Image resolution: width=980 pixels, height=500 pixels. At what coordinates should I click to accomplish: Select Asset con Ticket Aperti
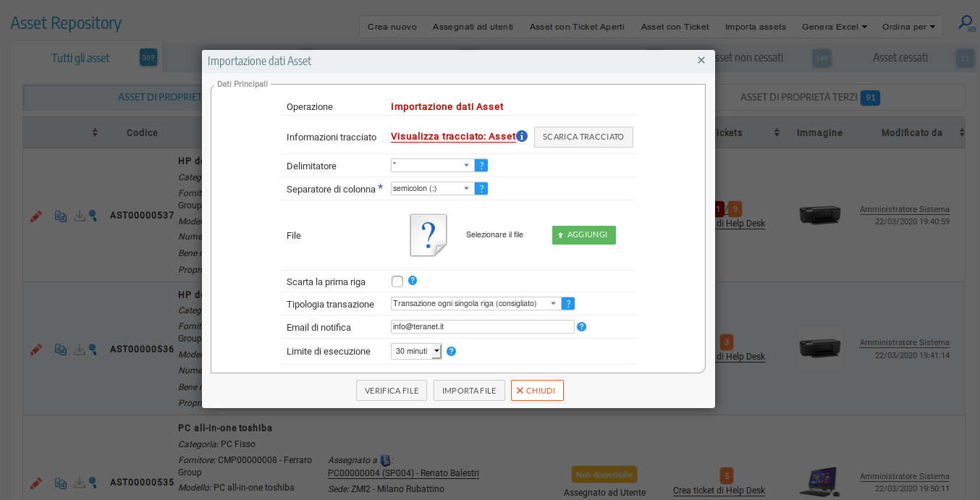[x=577, y=27]
